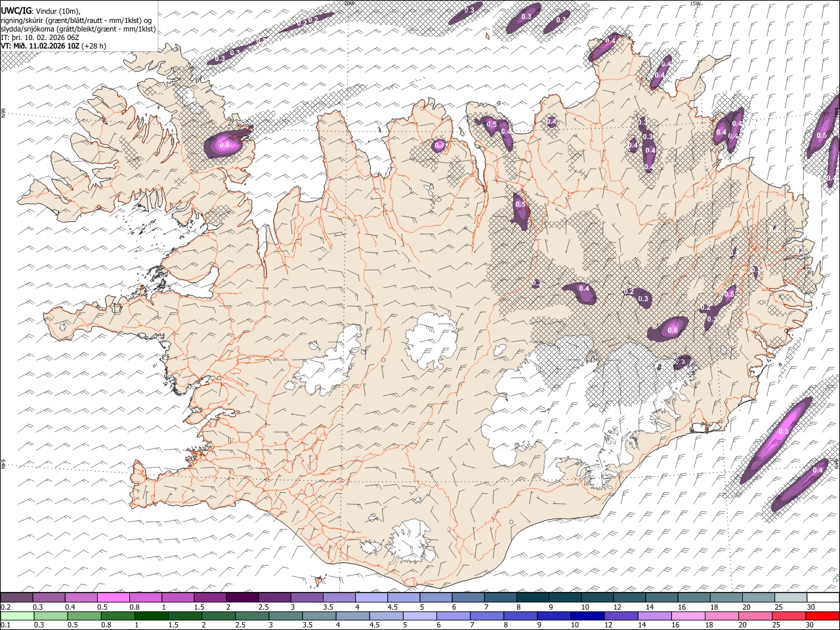Click the '15W' longitude label
The width and height of the screenshot is (840, 630).
pyautogui.click(x=695, y=3)
